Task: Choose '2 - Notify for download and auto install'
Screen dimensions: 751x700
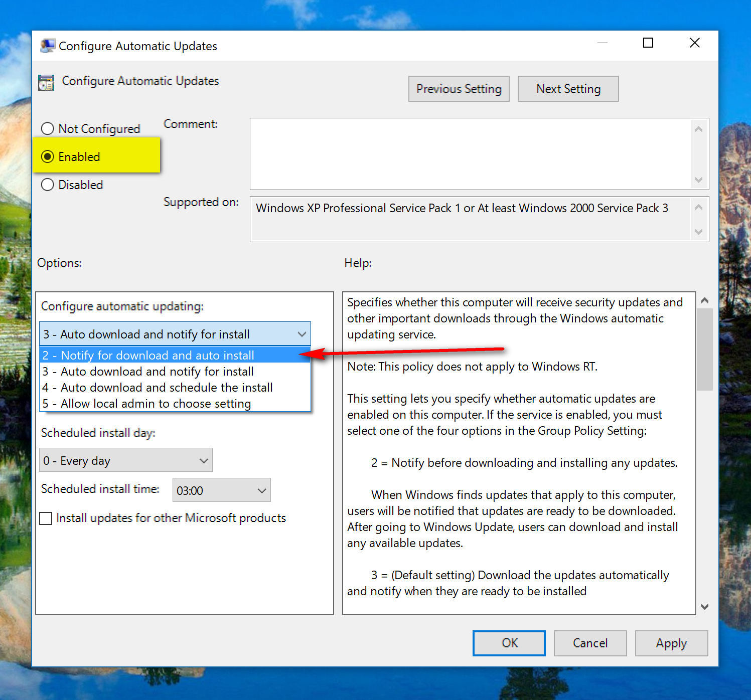Action: (148, 355)
